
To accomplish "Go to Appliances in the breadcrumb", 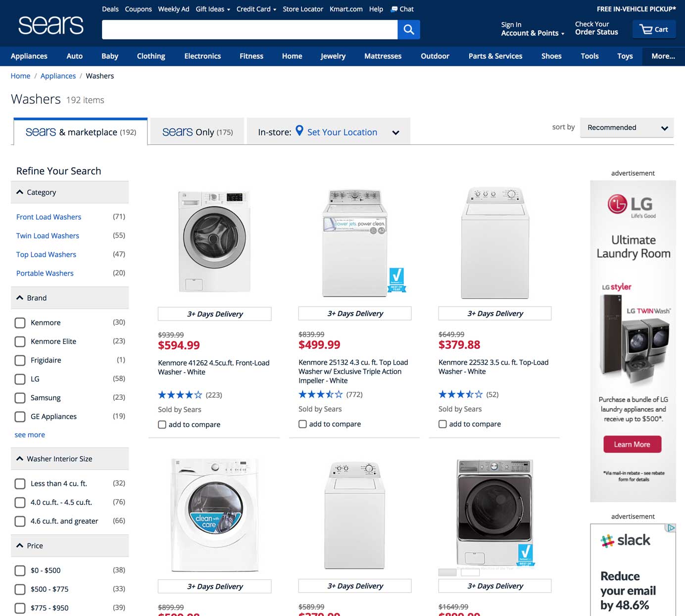I will point(58,76).
